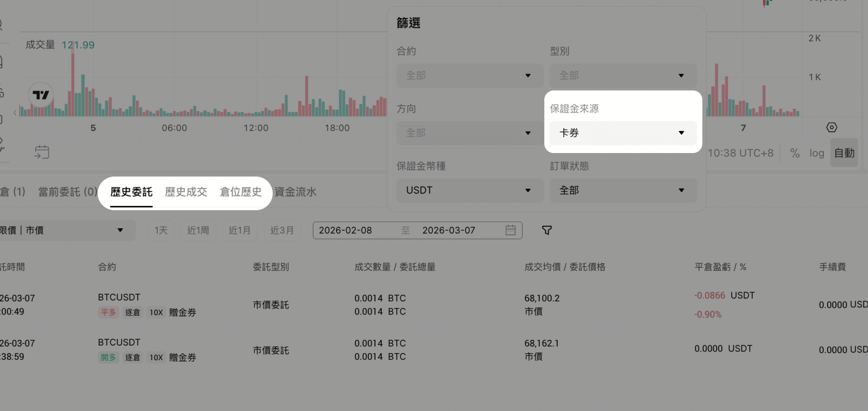Toggle 自動 auto scale button

coord(844,153)
